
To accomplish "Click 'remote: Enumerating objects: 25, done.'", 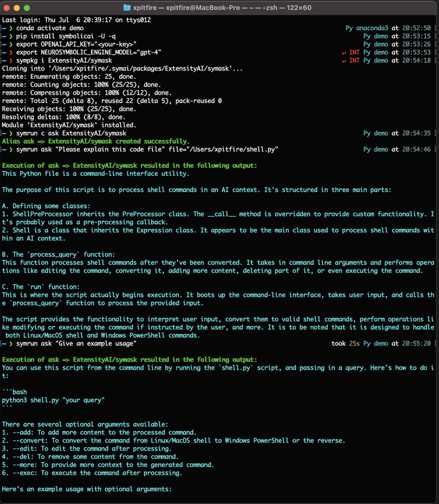I will (69, 77).
